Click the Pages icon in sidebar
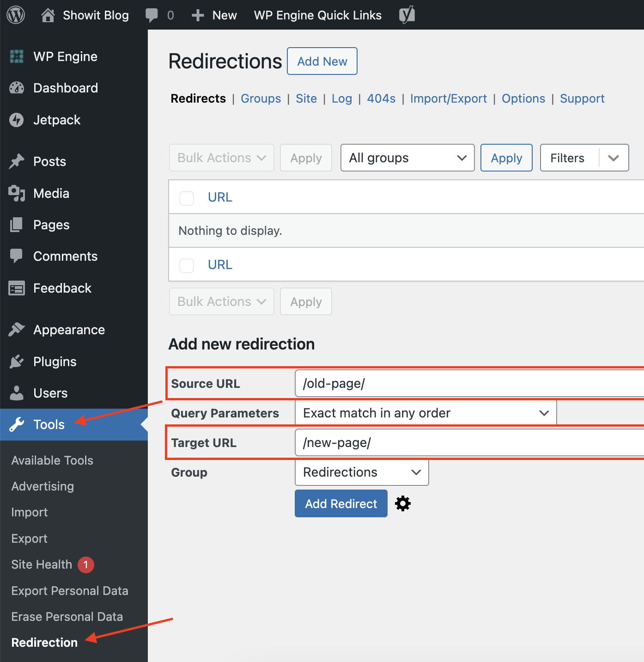The image size is (644, 662). (x=16, y=225)
